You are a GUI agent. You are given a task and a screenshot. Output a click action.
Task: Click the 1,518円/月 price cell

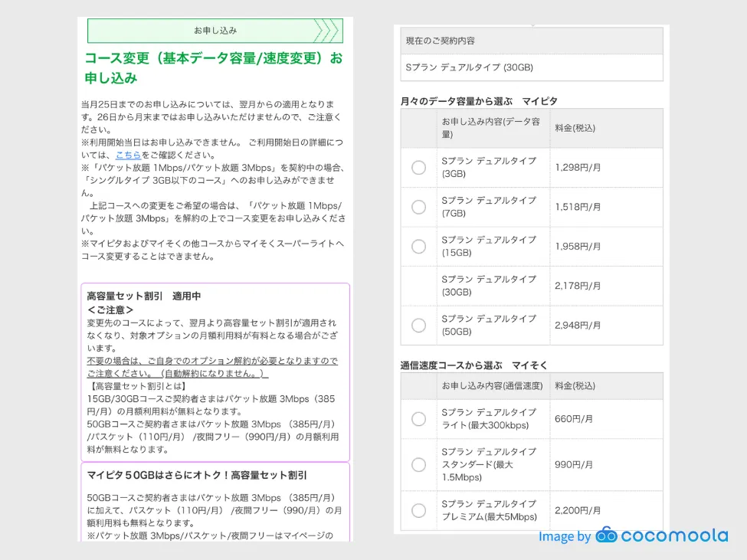606,207
